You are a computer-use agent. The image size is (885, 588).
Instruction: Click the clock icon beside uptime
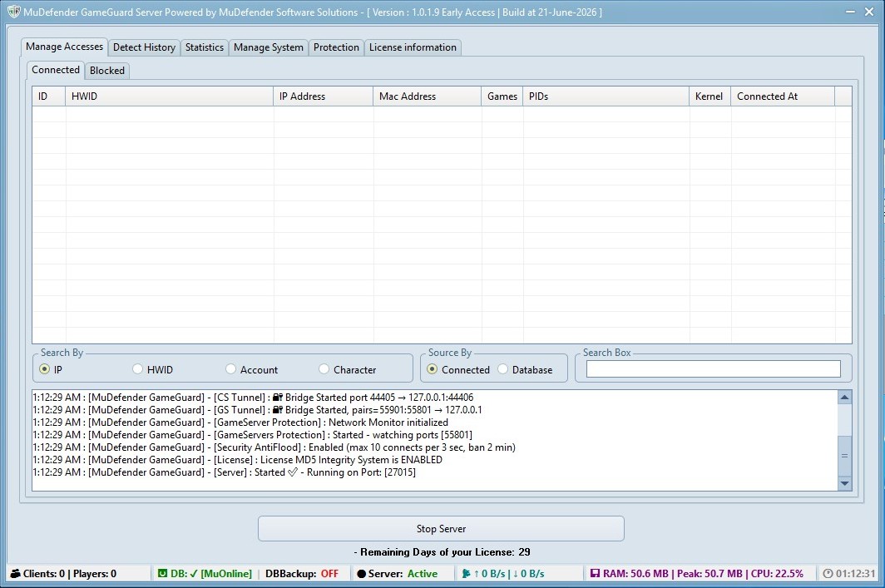click(x=828, y=573)
